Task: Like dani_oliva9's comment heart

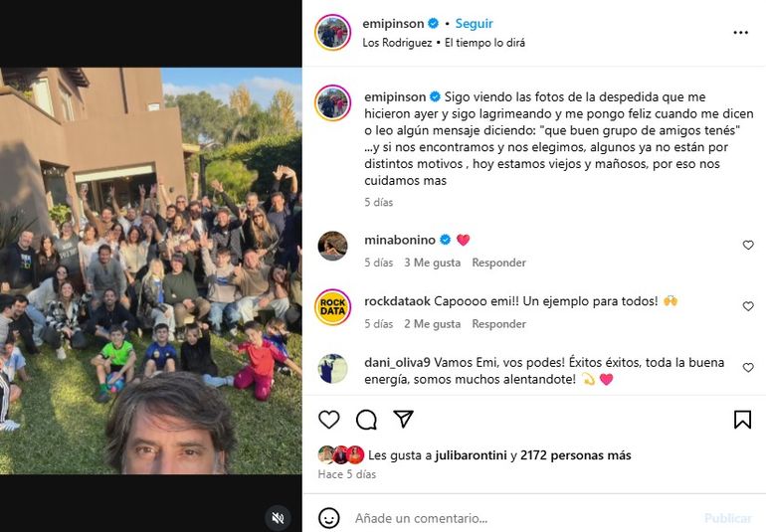Action: click(x=748, y=367)
